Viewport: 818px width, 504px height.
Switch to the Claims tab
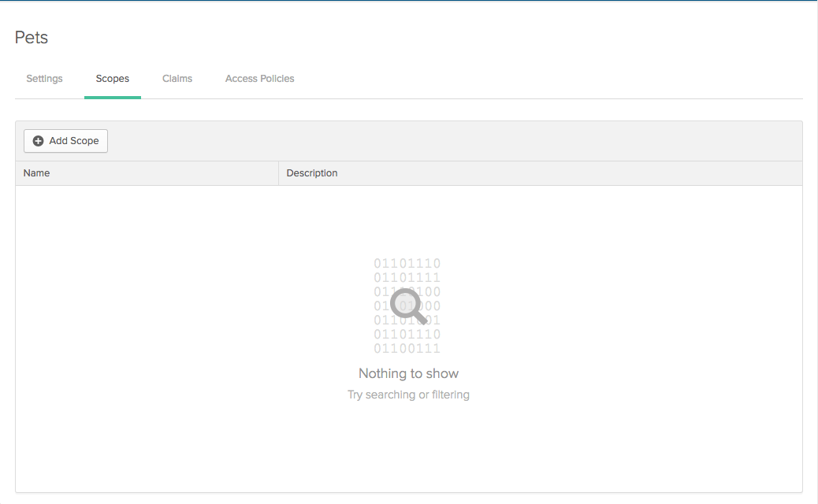(177, 79)
